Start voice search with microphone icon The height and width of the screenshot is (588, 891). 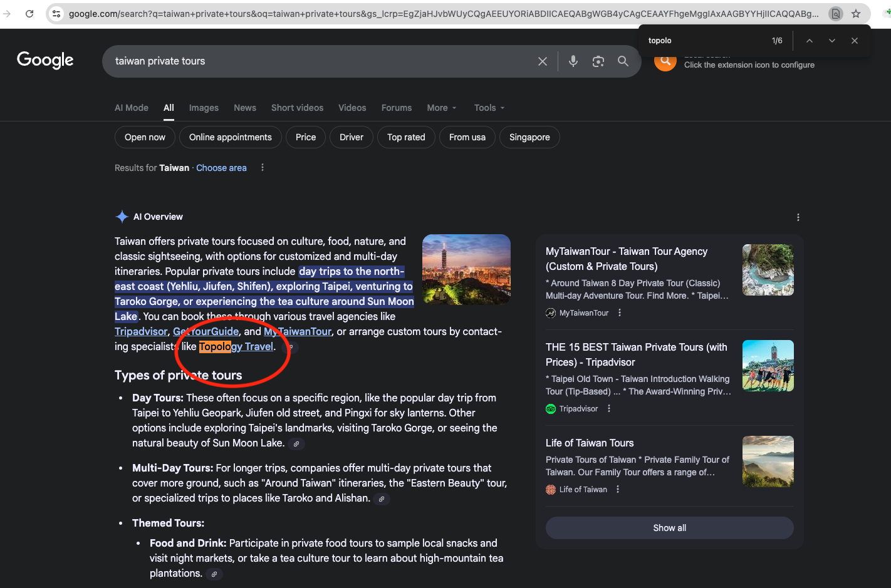pyautogui.click(x=573, y=61)
